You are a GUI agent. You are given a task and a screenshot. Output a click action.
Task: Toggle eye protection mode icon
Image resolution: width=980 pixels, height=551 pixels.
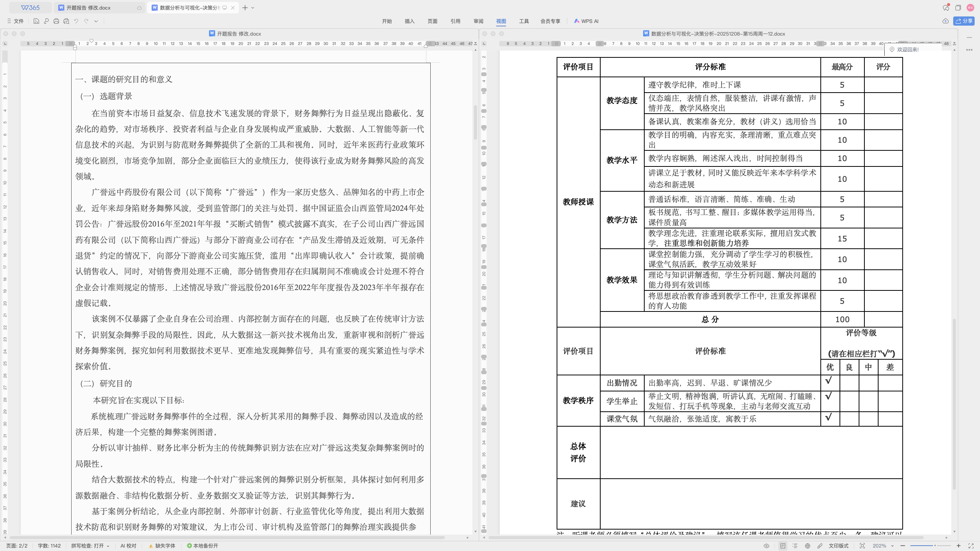766,546
